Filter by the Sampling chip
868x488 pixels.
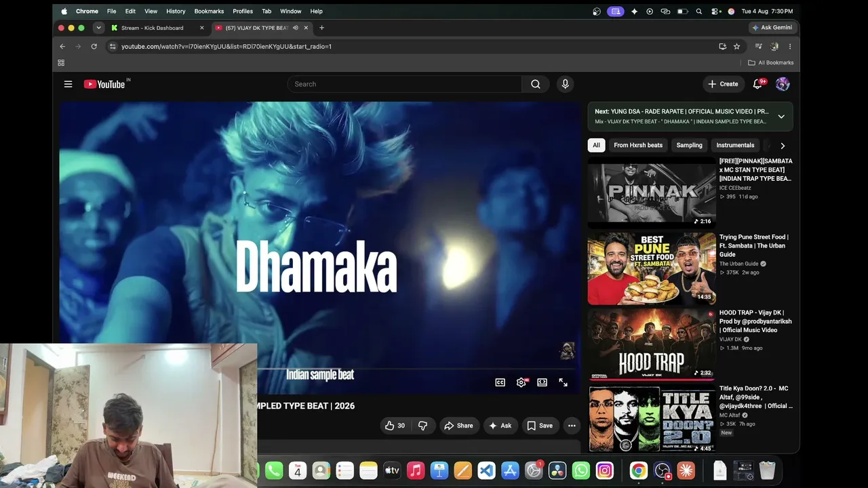point(689,145)
